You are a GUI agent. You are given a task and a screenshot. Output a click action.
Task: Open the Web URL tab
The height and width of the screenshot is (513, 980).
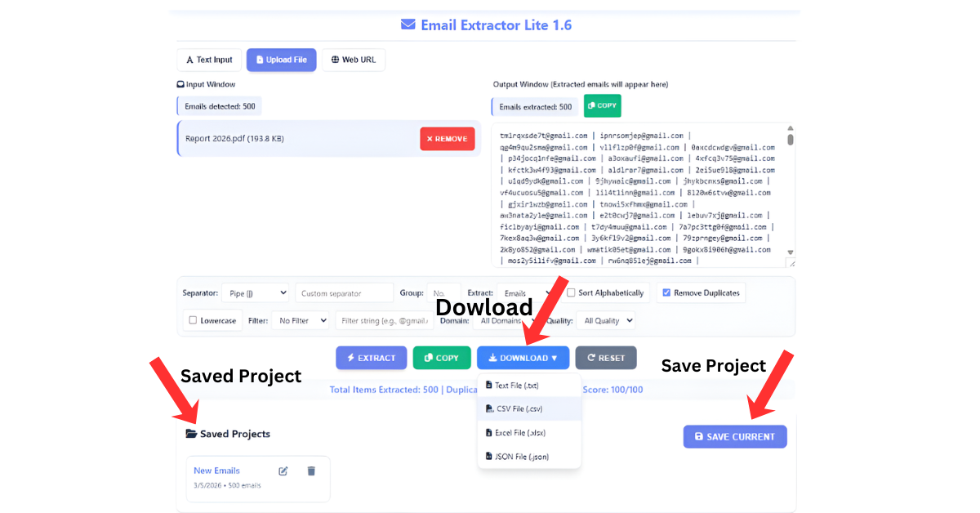point(354,60)
